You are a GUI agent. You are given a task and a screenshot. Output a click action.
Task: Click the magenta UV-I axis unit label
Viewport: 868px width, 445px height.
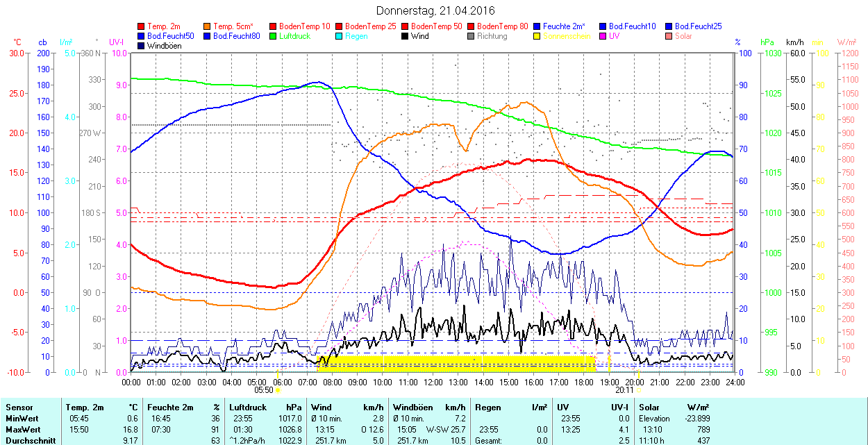[x=117, y=42]
